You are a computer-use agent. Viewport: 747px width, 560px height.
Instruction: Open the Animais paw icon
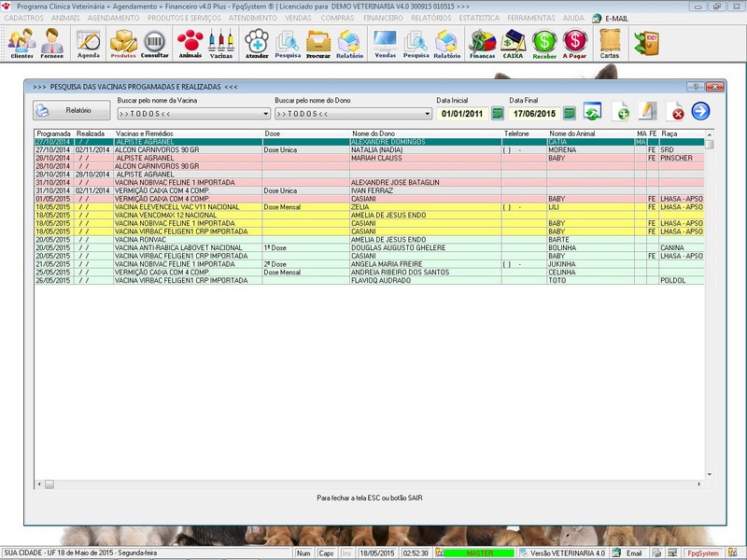point(190,43)
